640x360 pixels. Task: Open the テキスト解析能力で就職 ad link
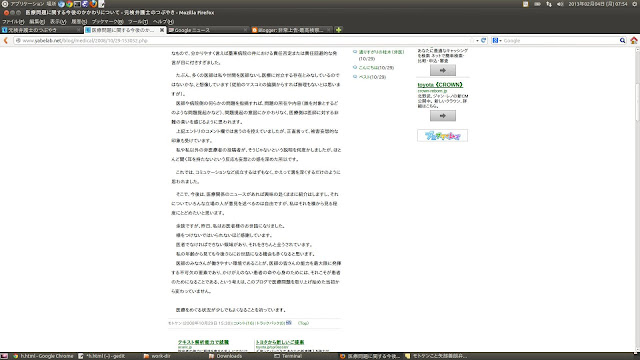pyautogui.click(x=203, y=342)
